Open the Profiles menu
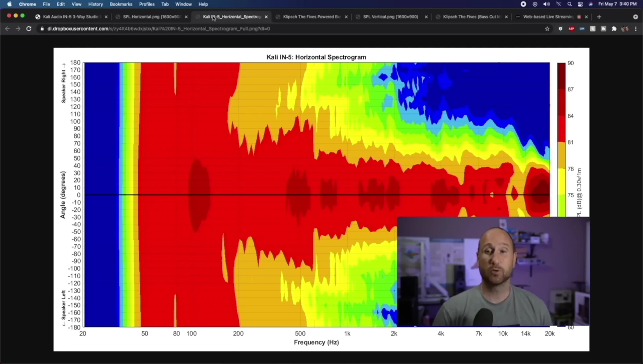The image size is (643, 364). [147, 4]
